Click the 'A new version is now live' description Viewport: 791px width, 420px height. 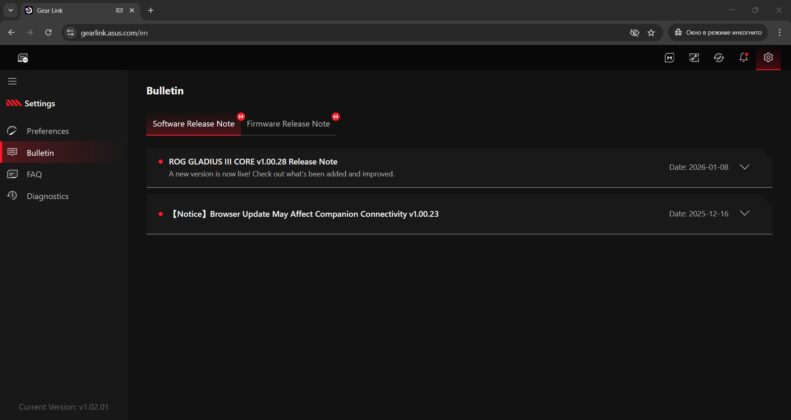click(x=281, y=174)
